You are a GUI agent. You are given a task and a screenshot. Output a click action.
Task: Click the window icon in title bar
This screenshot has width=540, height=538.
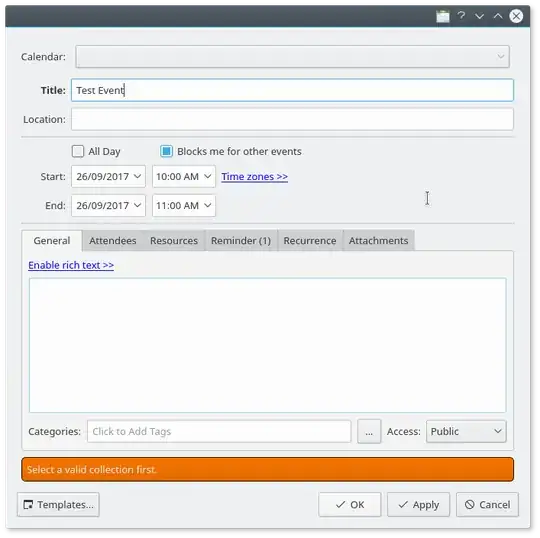click(x=443, y=16)
